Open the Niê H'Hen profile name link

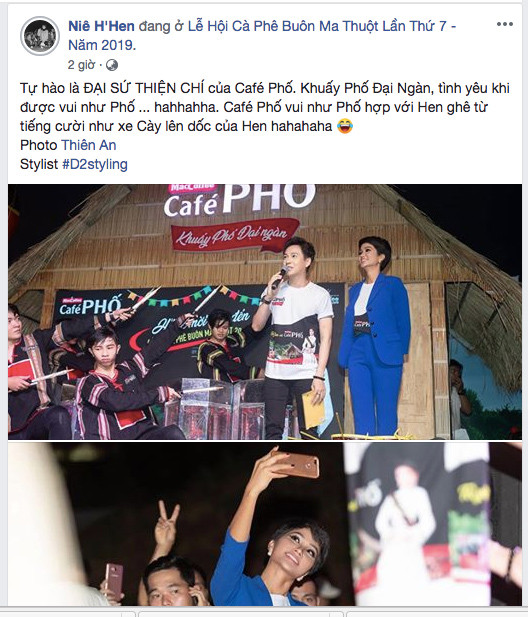pyautogui.click(x=102, y=26)
